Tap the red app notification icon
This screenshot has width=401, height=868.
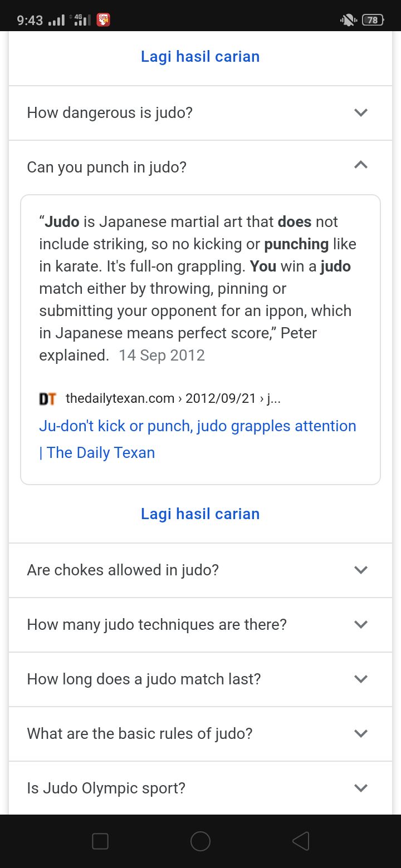click(103, 20)
